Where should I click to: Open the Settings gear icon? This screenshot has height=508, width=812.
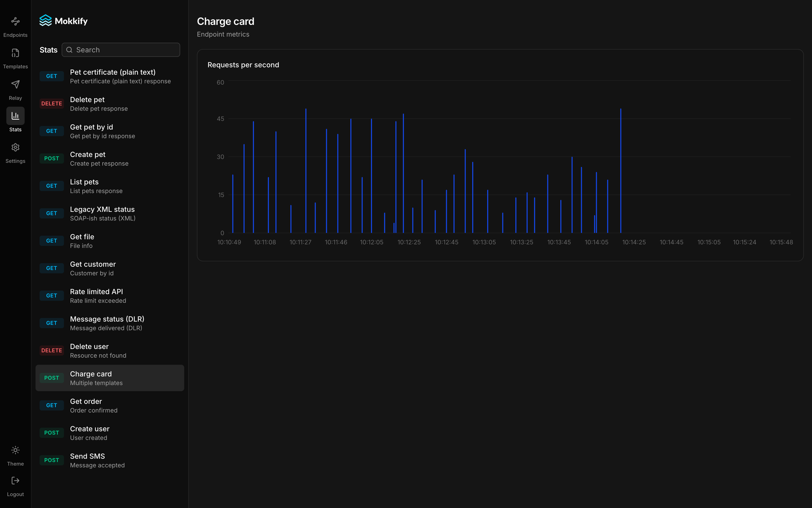(x=15, y=148)
